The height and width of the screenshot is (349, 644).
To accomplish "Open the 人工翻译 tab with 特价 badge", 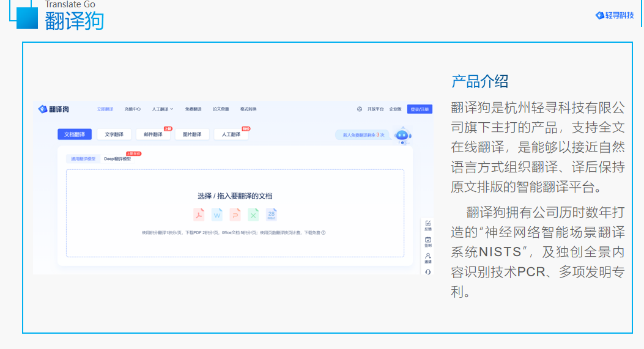I will click(231, 134).
